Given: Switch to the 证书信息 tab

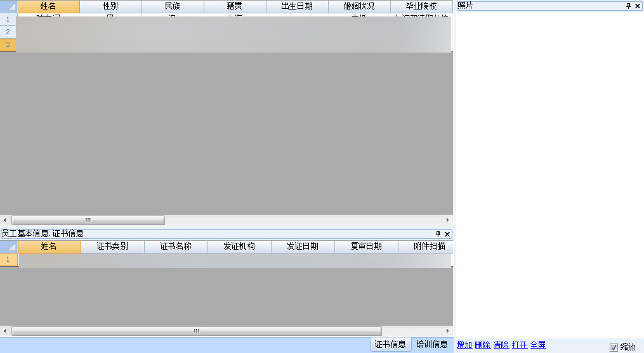Looking at the screenshot, I should tap(390, 345).
